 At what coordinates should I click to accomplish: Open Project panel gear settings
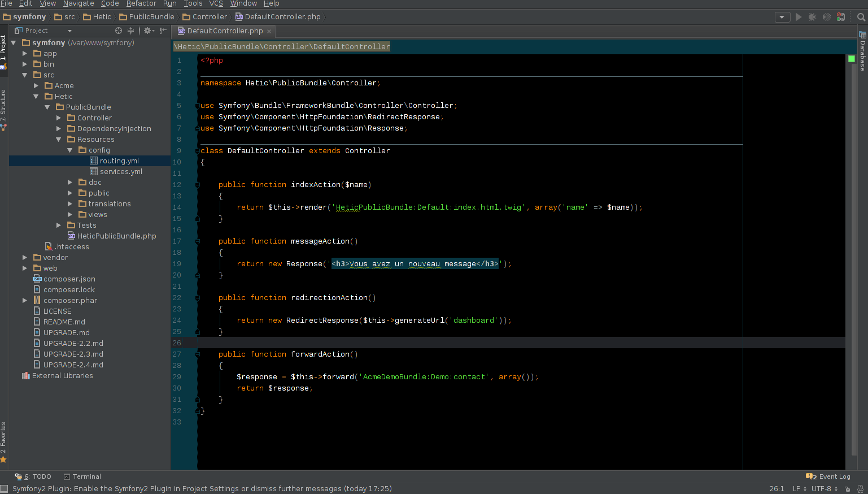[x=149, y=31]
